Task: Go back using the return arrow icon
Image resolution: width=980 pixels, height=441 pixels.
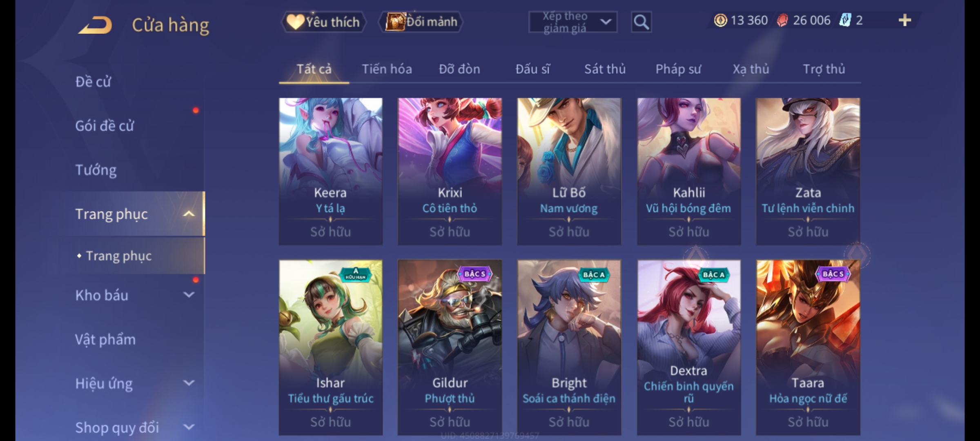Action: point(96,25)
